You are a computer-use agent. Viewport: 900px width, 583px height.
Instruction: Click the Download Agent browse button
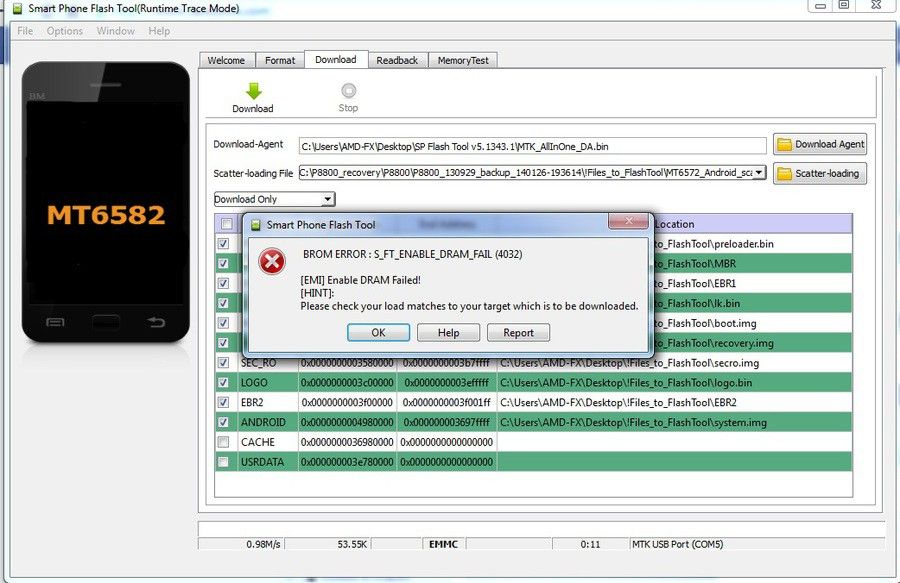[x=820, y=145]
